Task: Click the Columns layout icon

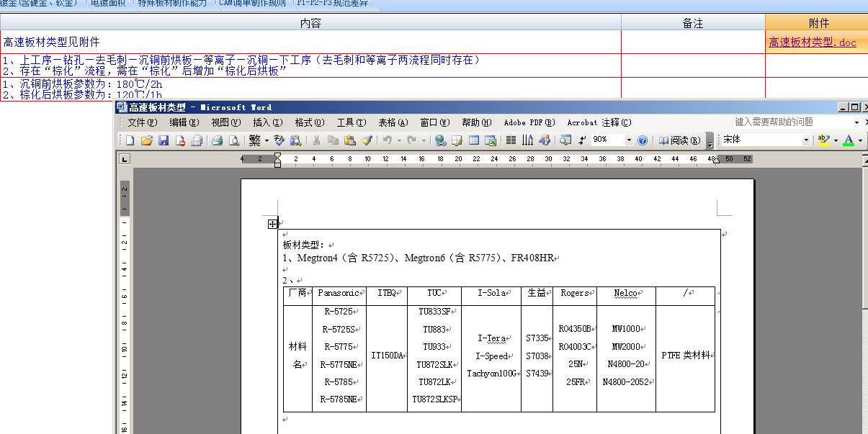Action: click(x=511, y=140)
